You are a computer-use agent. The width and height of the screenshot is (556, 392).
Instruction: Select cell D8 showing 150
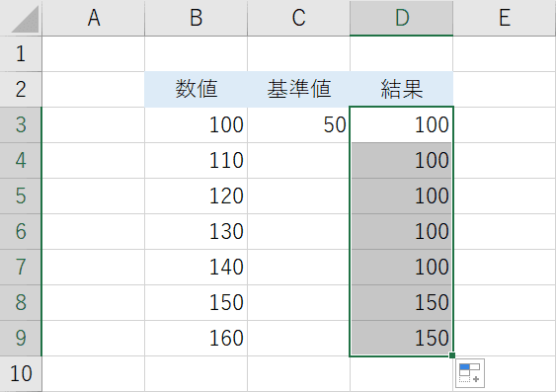tap(401, 303)
